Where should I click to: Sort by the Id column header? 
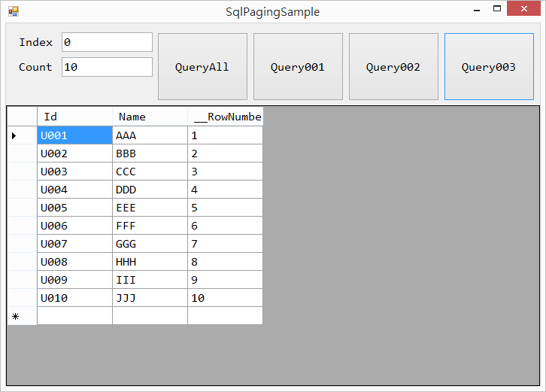pyautogui.click(x=74, y=117)
